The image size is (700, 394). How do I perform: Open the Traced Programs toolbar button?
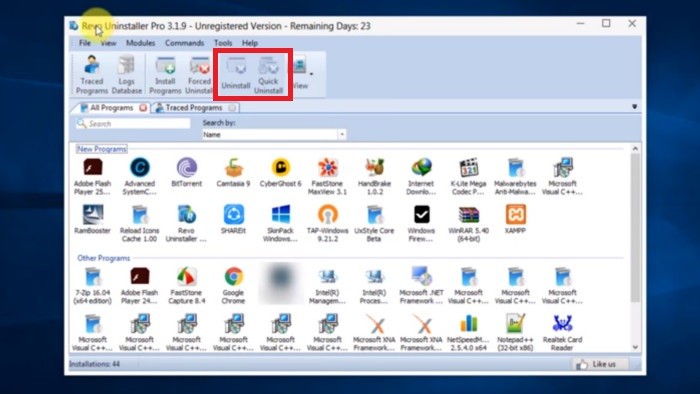(x=92, y=75)
